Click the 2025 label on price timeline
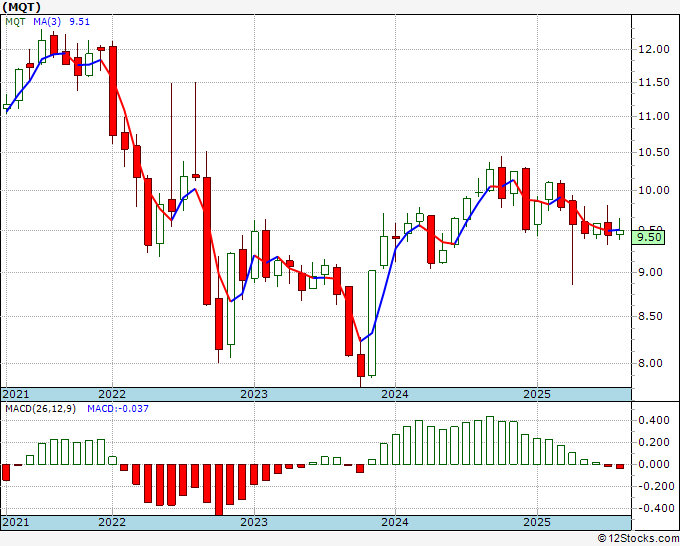This screenshot has height=546, width=680. click(x=536, y=394)
